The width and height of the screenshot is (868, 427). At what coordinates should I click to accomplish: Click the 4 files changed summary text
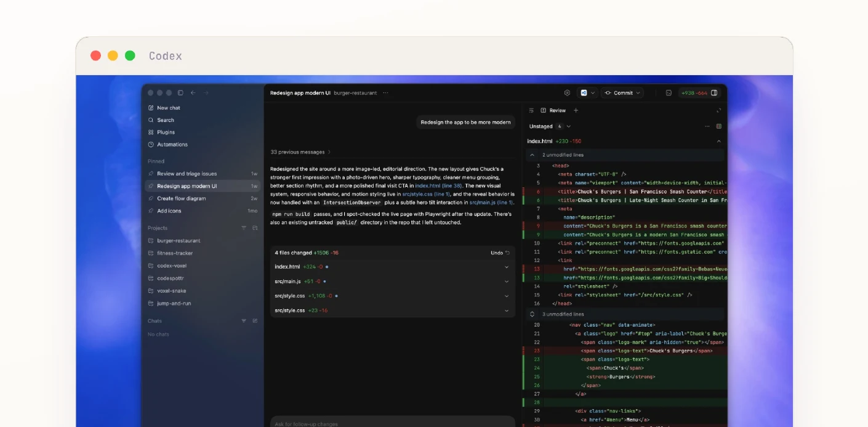[x=307, y=253]
